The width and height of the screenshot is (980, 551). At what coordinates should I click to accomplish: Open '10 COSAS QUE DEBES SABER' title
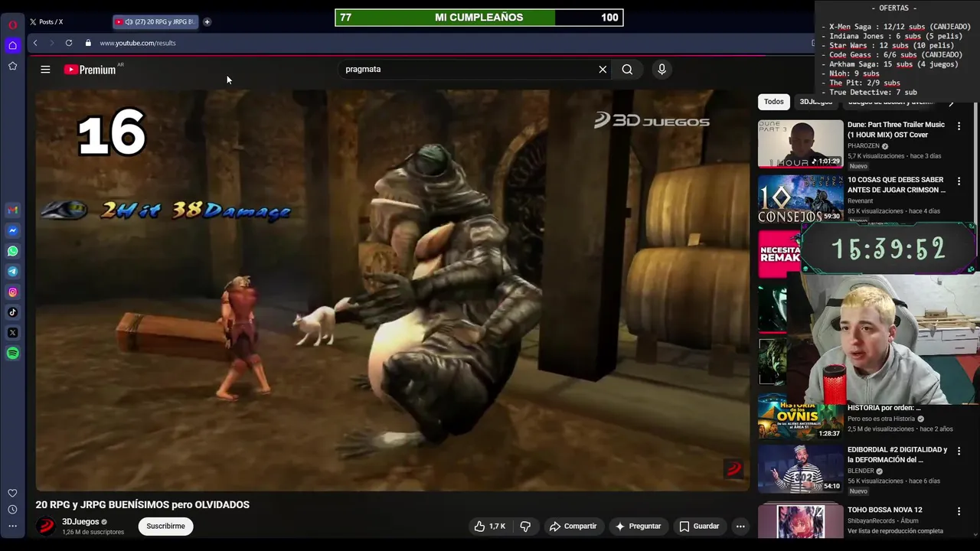[x=896, y=184]
